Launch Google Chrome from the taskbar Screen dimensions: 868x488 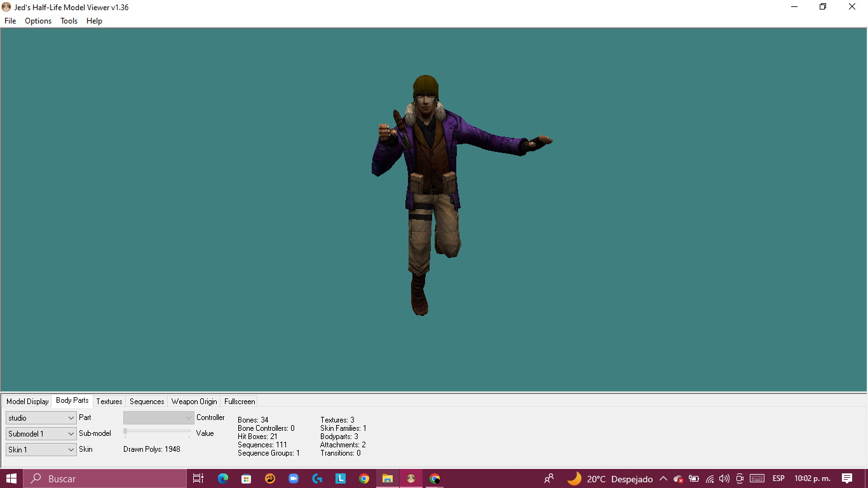pyautogui.click(x=364, y=478)
